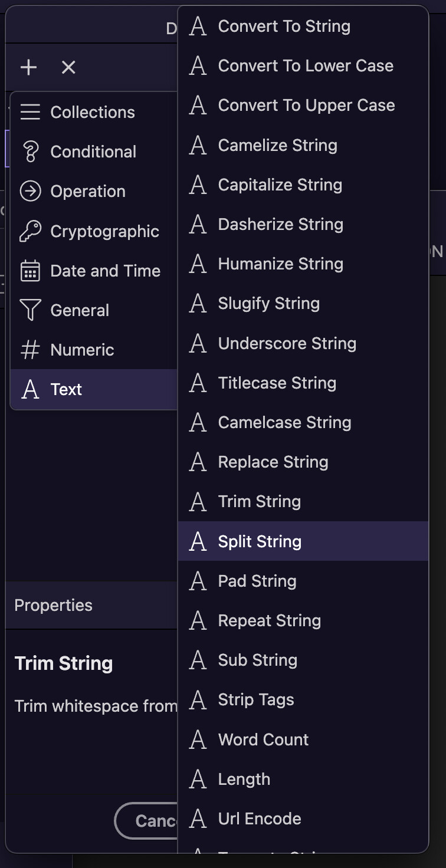The height and width of the screenshot is (868, 446).
Task: Select the Word Count function
Action: (303, 739)
